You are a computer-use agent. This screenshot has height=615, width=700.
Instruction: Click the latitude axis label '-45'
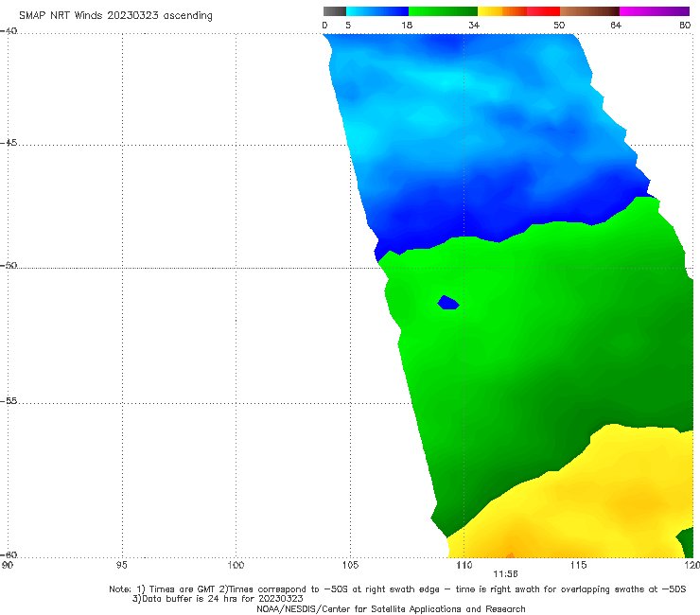[9, 143]
